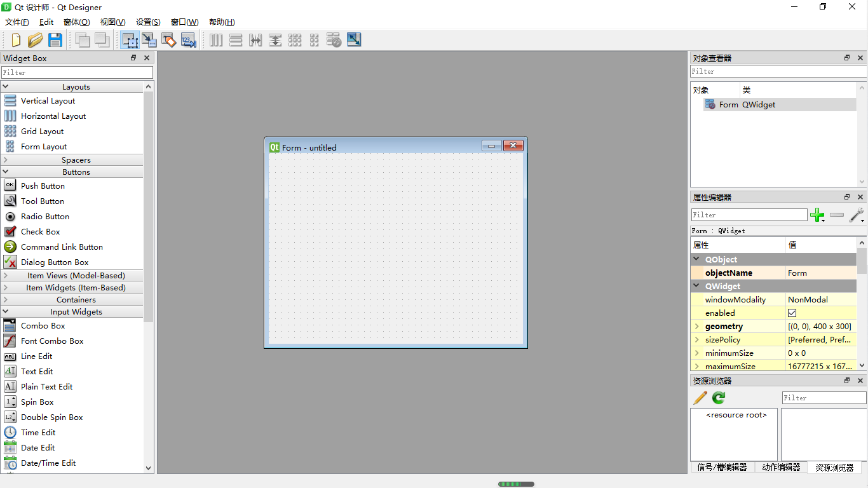Click the Open file folder toolbar icon
The width and height of the screenshot is (868, 488).
point(36,40)
